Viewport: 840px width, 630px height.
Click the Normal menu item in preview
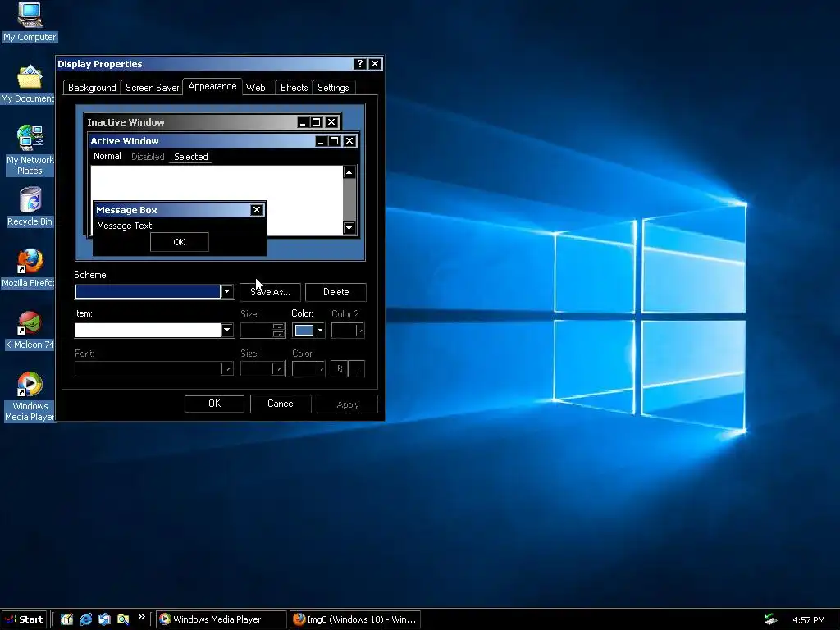(x=107, y=156)
